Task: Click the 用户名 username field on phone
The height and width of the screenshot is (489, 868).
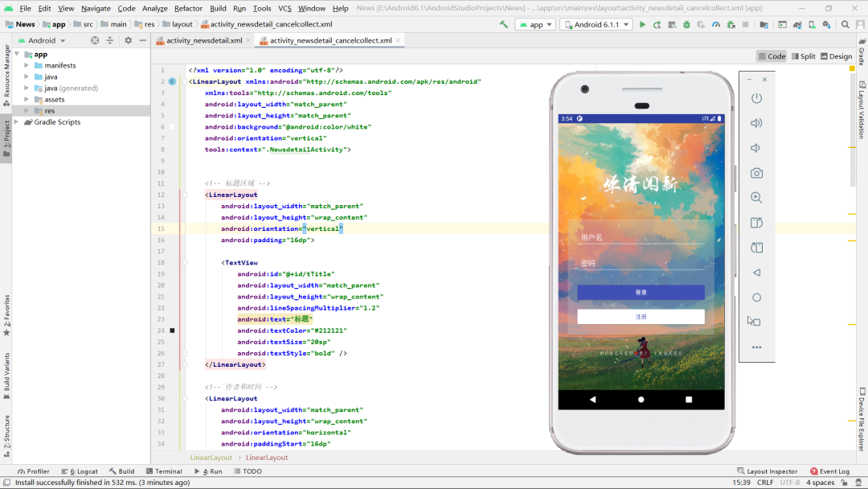Action: (x=641, y=237)
